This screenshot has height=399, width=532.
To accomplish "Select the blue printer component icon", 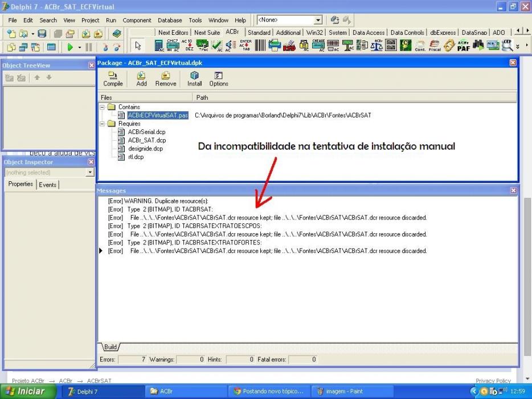I will pos(275,46).
